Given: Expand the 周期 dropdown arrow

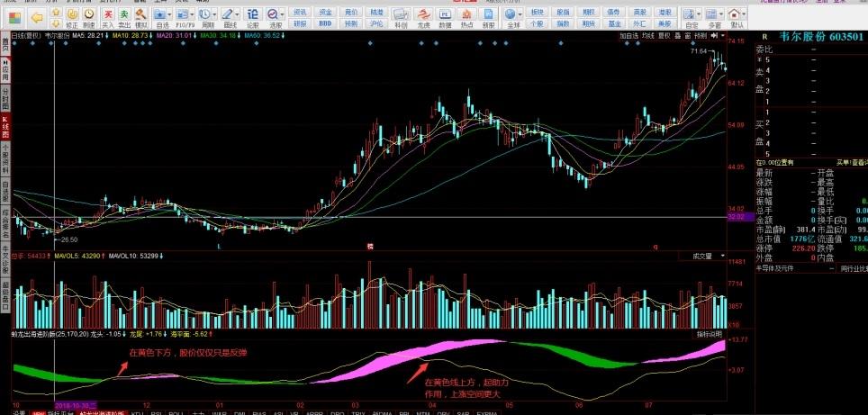Looking at the screenshot, I should pyautogui.click(x=215, y=14).
